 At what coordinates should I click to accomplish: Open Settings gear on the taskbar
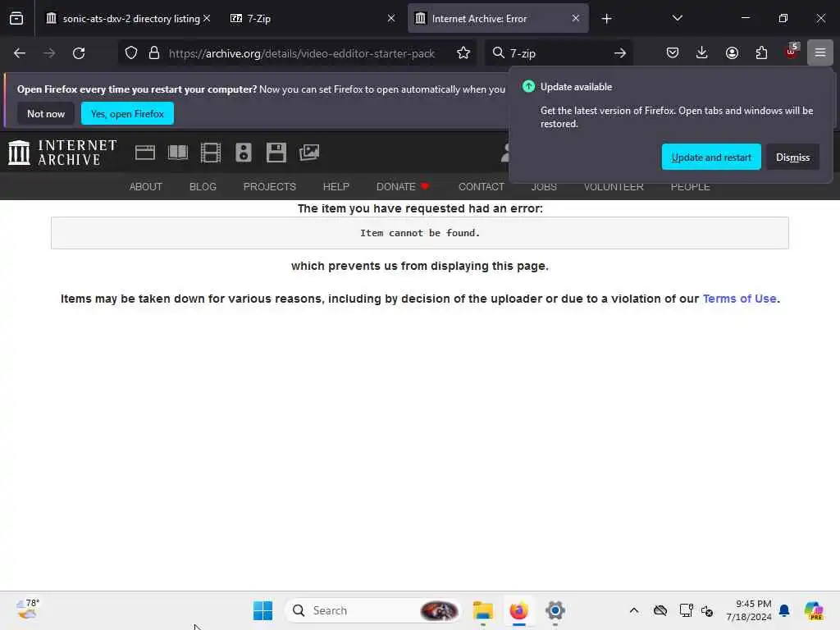pos(555,610)
